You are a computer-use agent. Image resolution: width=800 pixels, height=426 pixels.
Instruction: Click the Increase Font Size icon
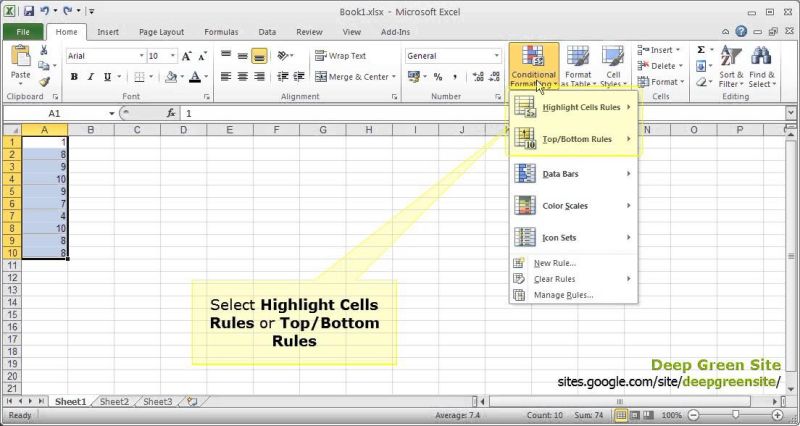[187, 56]
